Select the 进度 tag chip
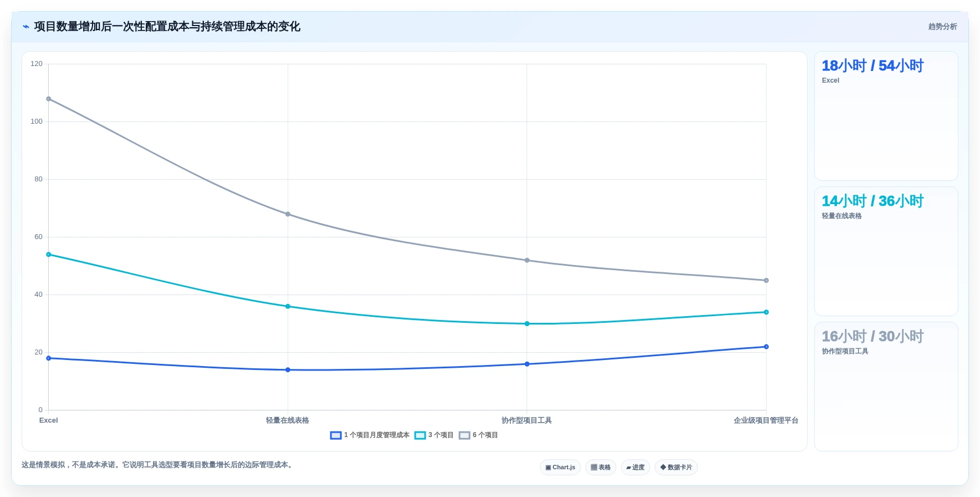This screenshot has width=980, height=497. click(635, 468)
